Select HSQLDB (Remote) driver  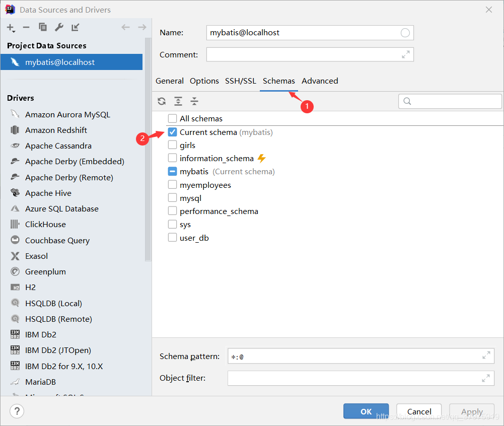click(x=58, y=319)
